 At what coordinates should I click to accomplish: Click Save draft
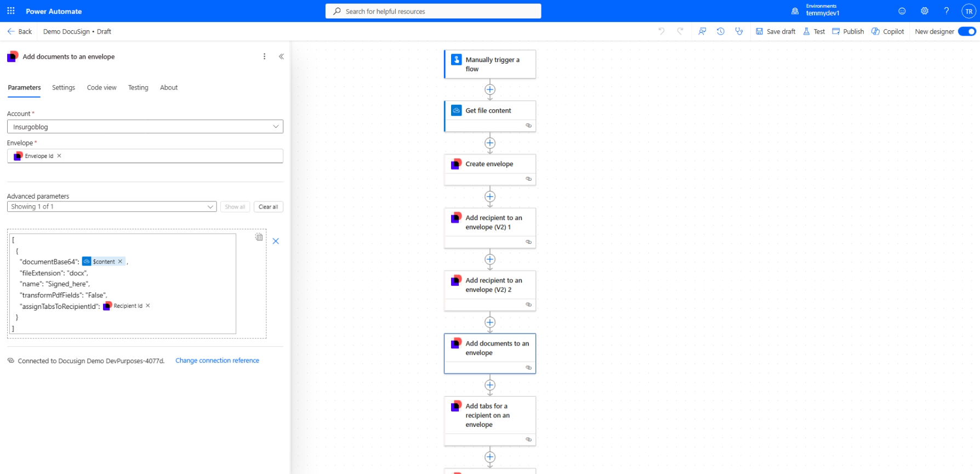pyautogui.click(x=776, y=31)
